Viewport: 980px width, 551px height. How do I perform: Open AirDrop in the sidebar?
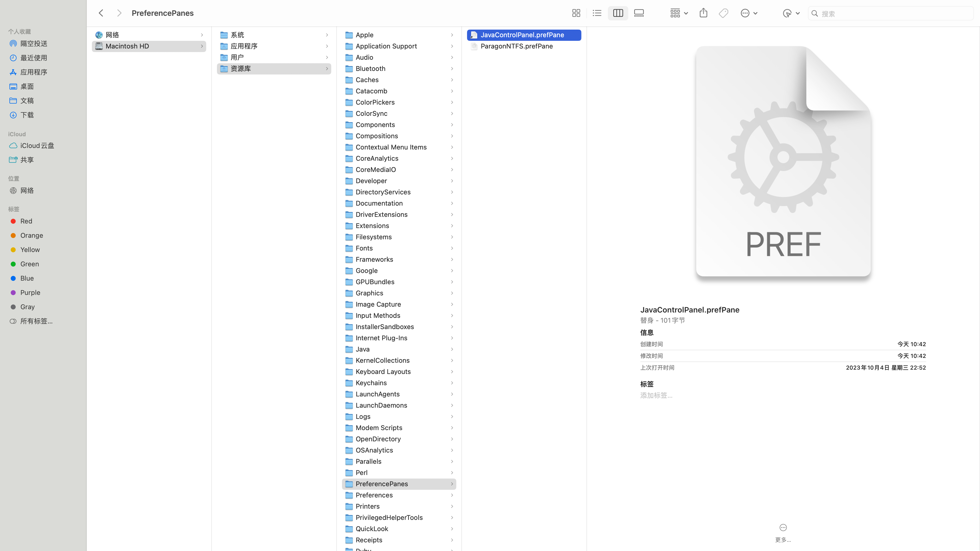tap(34, 44)
